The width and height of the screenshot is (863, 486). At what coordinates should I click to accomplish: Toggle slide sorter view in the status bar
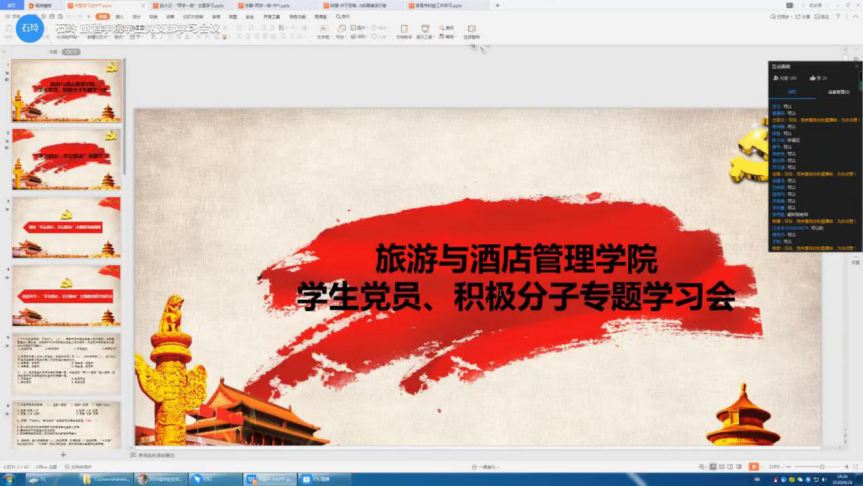coord(719,466)
